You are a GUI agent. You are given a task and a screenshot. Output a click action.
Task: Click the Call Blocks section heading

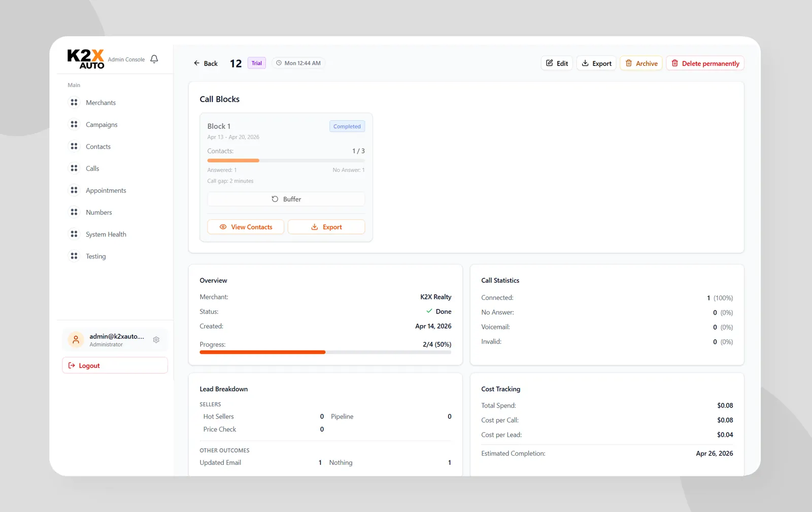pyautogui.click(x=220, y=99)
